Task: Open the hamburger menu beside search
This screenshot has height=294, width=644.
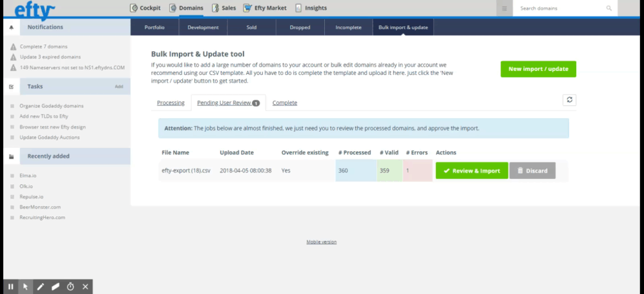Action: coord(504,8)
